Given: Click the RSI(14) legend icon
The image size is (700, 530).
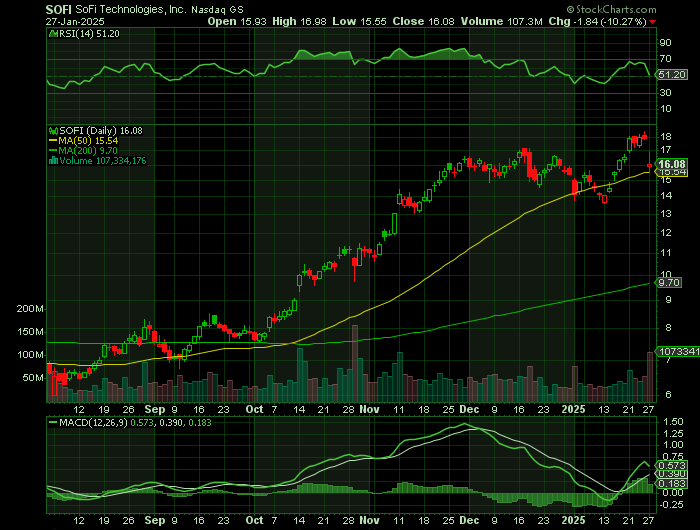Looking at the screenshot, I should click(53, 33).
